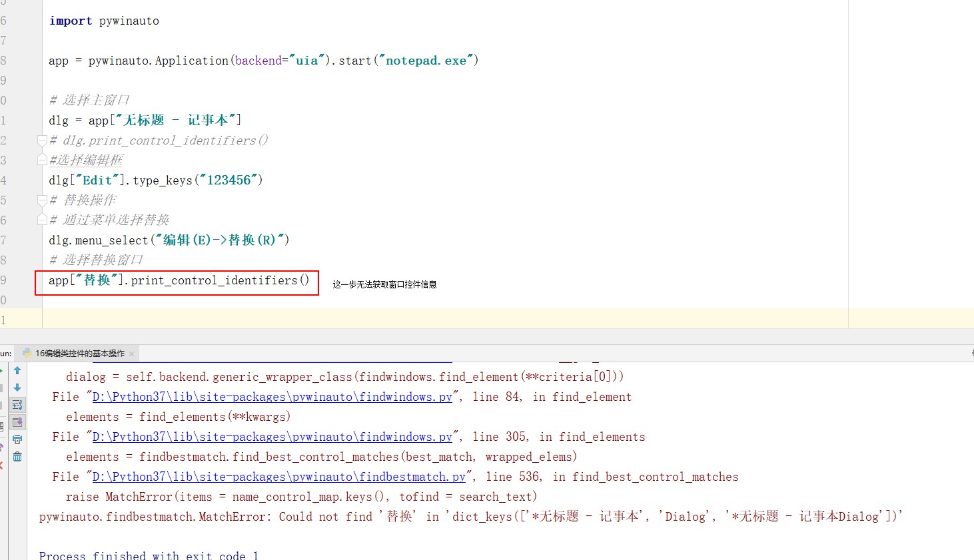Open findbestmatch.py link for line 536
This screenshot has height=560, width=974.
(278, 477)
